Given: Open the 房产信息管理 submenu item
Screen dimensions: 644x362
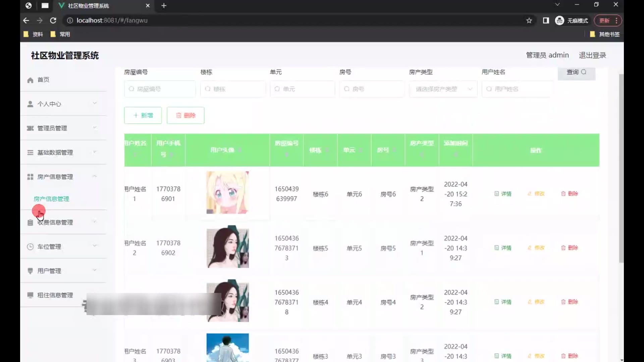Looking at the screenshot, I should (x=51, y=199).
